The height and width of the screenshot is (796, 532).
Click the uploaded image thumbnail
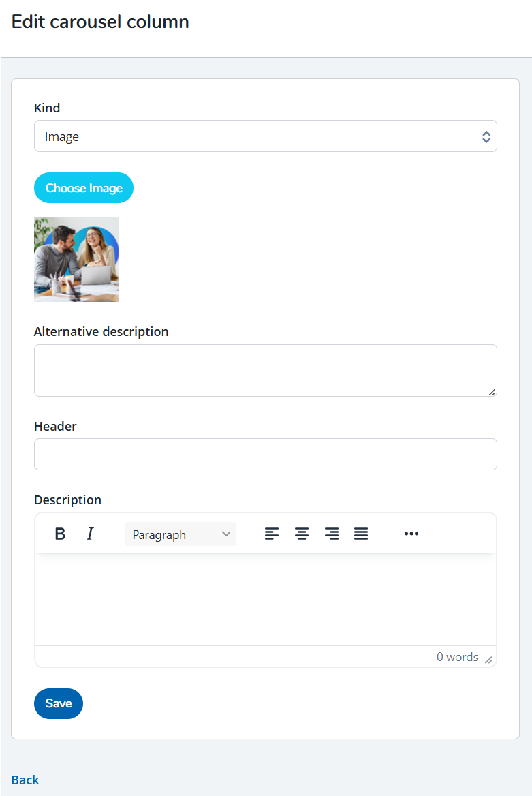tap(77, 260)
